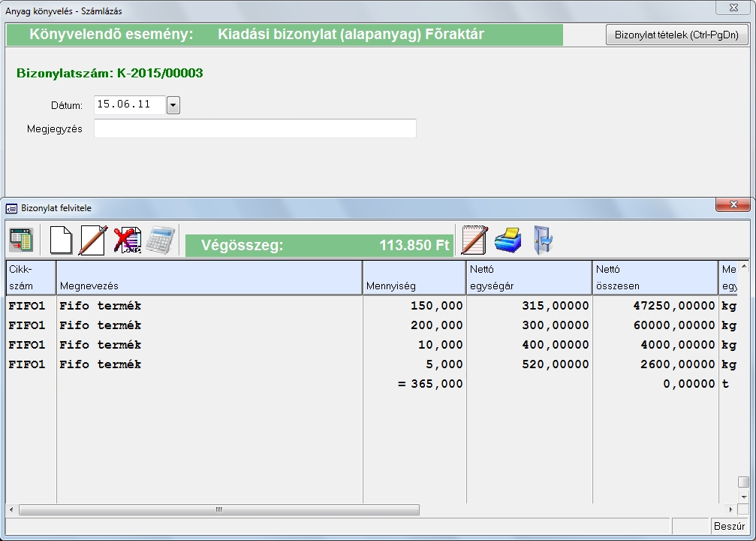Open the notepad memo icon

point(474,240)
